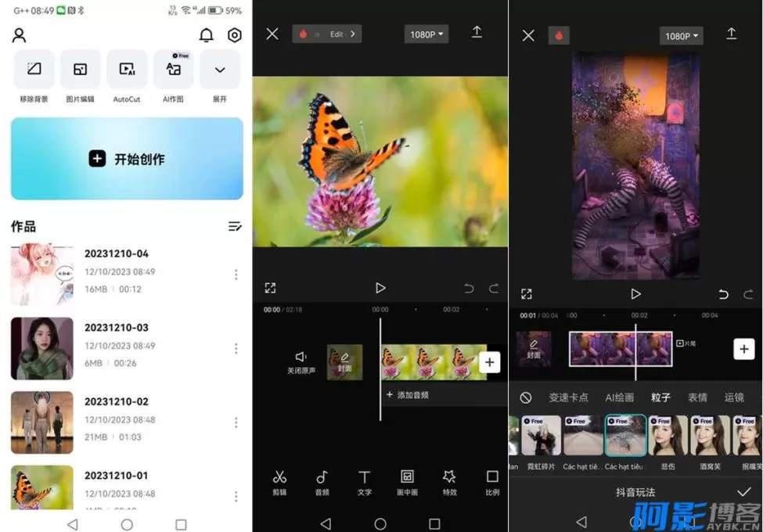The height and width of the screenshot is (532, 763).
Task: Open the 图片编辑 image editor
Action: [80, 70]
